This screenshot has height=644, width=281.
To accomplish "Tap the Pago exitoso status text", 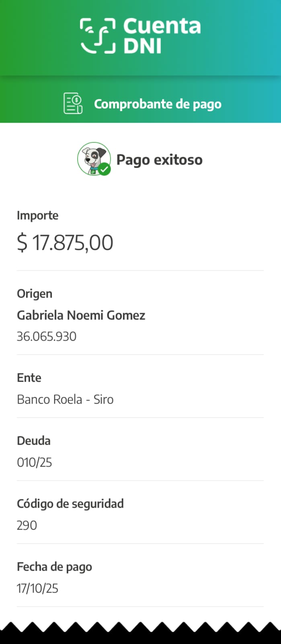I will pos(159,160).
